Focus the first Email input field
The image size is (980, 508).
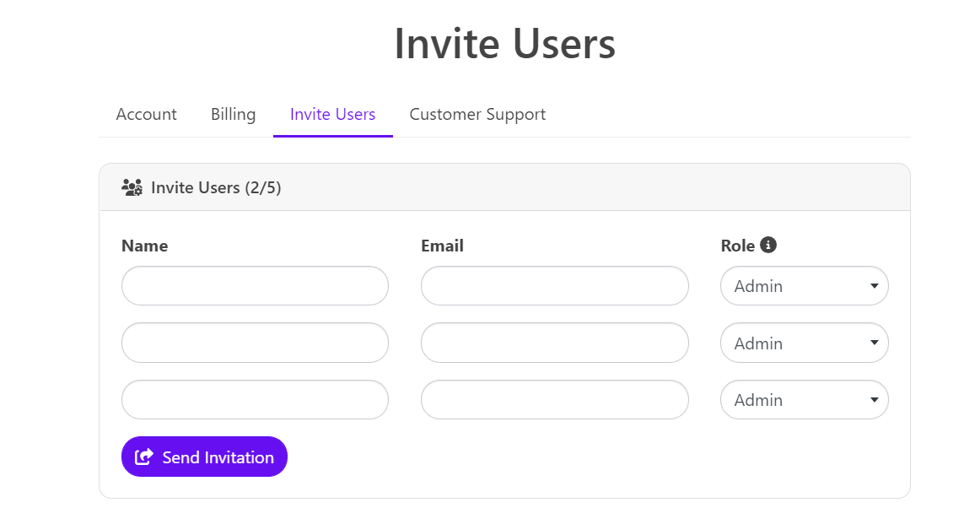tap(555, 286)
